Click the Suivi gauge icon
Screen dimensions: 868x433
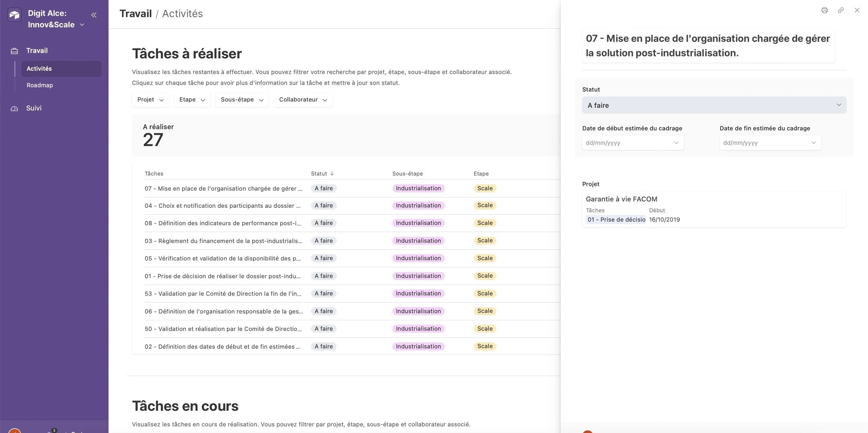pos(14,109)
